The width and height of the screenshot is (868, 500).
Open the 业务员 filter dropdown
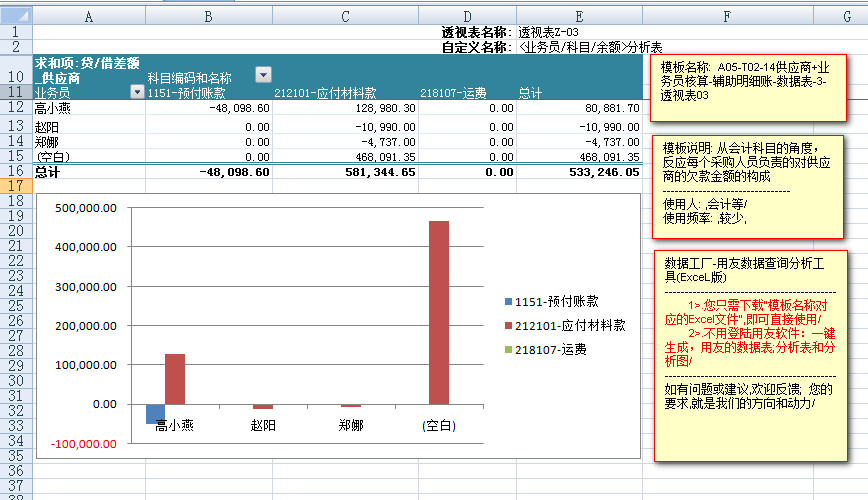[x=137, y=92]
